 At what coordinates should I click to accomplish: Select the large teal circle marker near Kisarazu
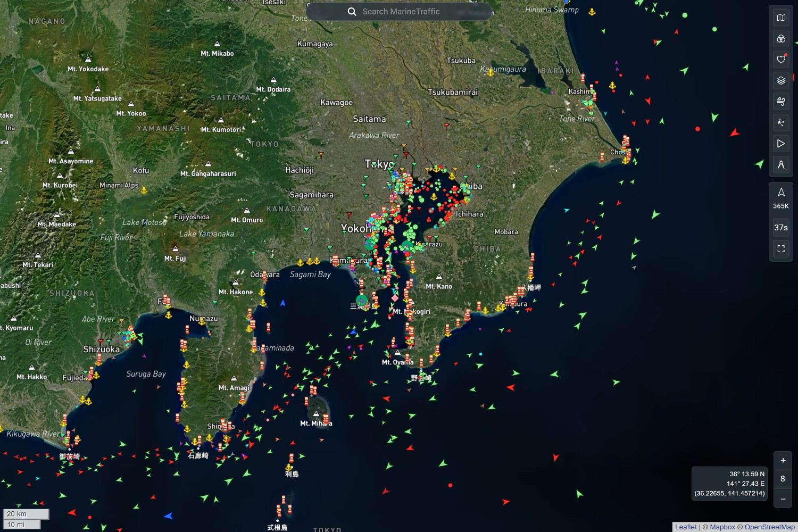[x=407, y=246]
